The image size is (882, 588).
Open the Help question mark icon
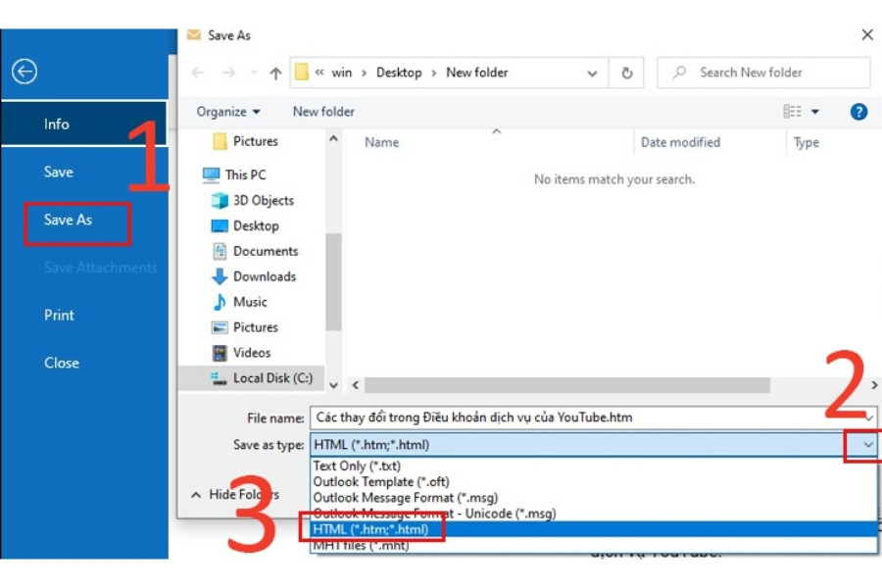click(x=858, y=112)
